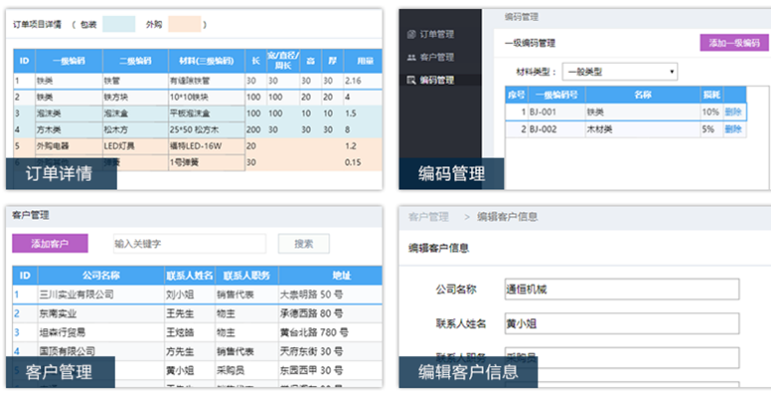Click the LED灯具 cell
The height and width of the screenshot is (397, 771).
pyautogui.click(x=135, y=146)
